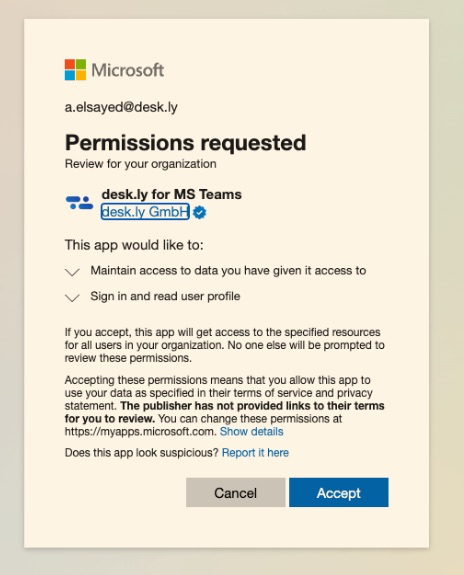Expand the Sign in and read profile chevron
Image resolution: width=464 pixels, height=575 pixels.
72,297
